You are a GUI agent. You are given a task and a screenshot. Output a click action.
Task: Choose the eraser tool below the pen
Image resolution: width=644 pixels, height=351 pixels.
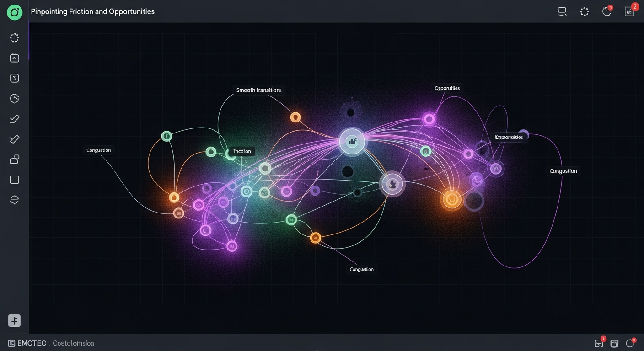point(14,139)
